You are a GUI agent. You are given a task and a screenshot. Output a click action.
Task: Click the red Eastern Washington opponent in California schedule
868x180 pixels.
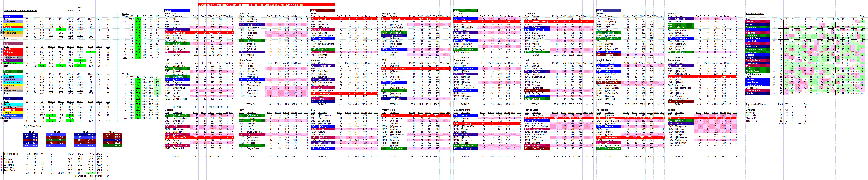point(541,22)
